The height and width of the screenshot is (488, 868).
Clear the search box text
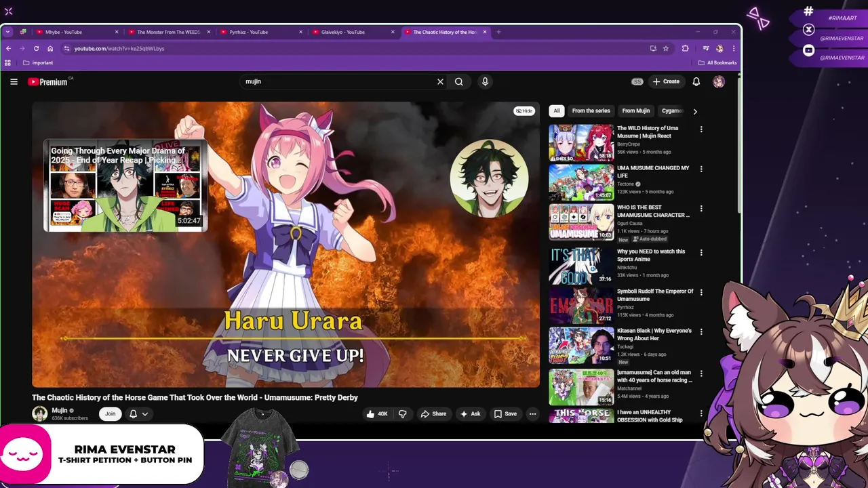(440, 81)
